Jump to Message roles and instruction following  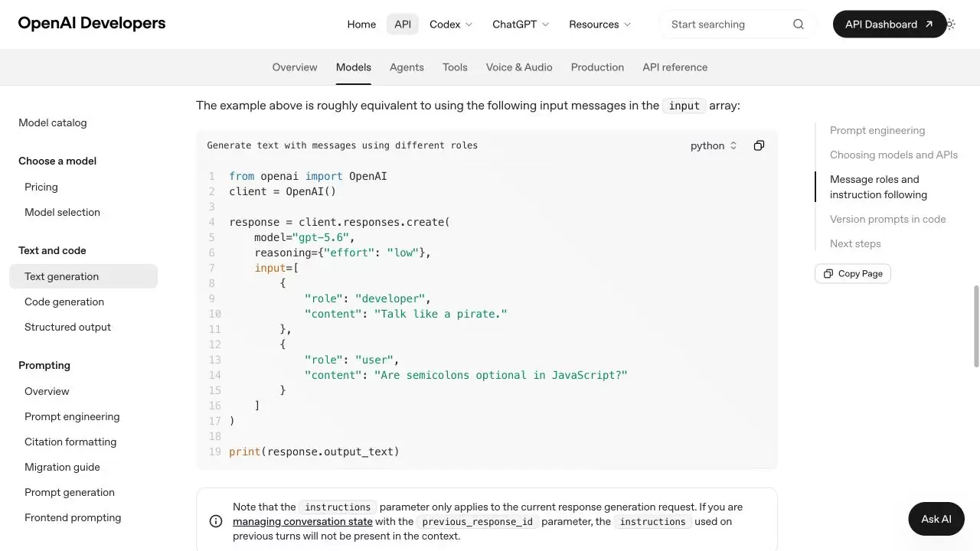878,187
